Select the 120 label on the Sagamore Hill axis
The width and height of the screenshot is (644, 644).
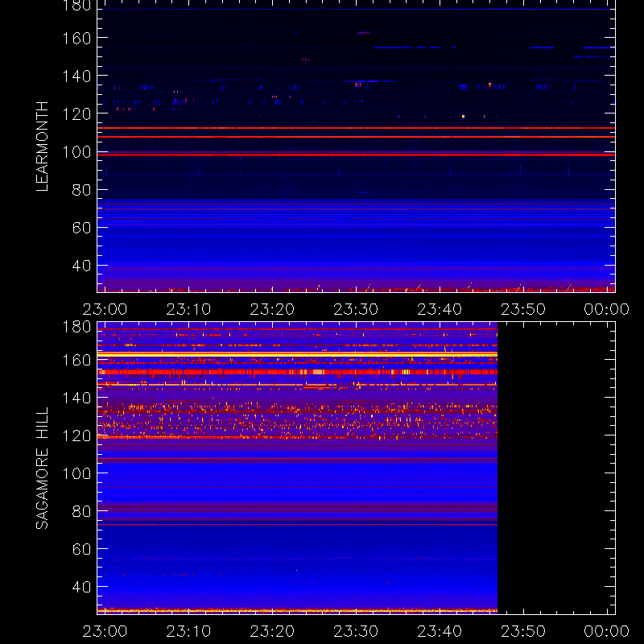click(76, 436)
